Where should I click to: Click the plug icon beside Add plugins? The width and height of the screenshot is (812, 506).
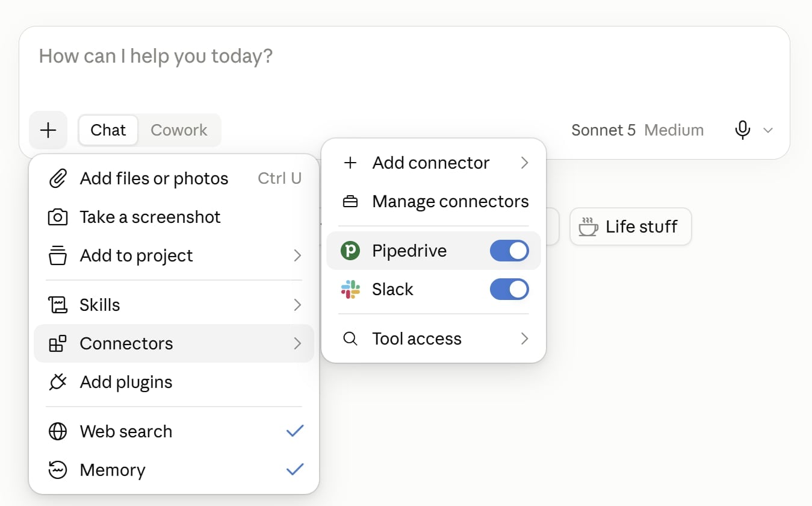coord(57,382)
